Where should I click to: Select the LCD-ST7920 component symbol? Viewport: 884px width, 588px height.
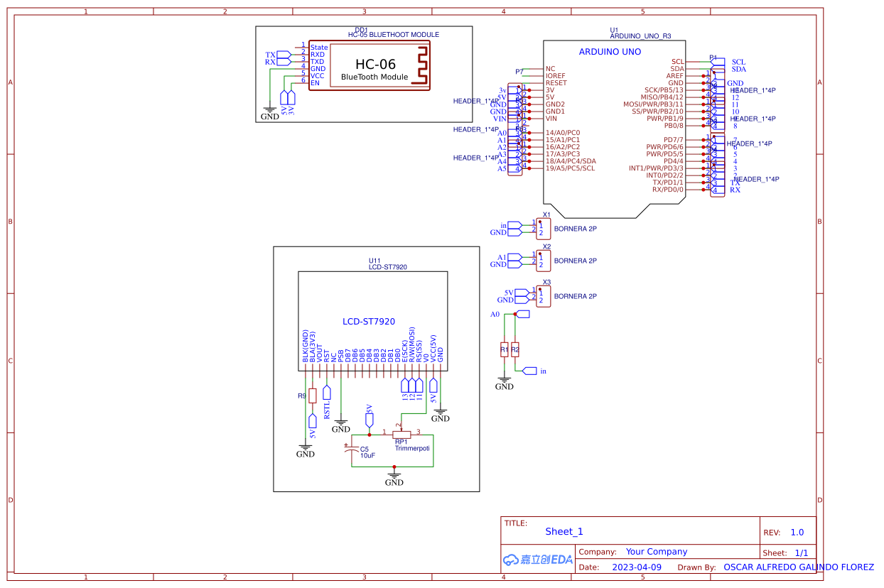point(370,321)
